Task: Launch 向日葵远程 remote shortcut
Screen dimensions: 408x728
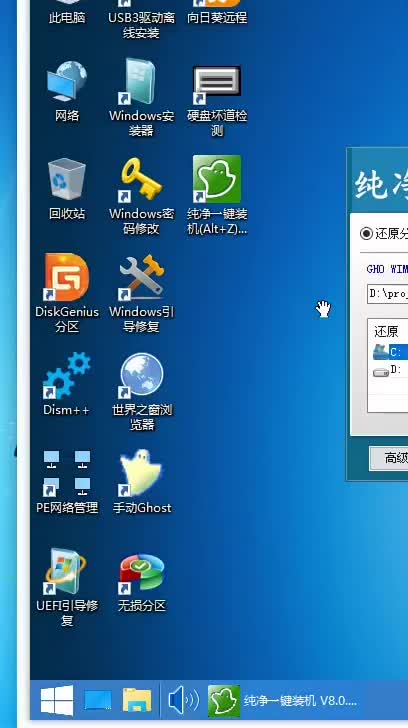Action: pos(217,12)
